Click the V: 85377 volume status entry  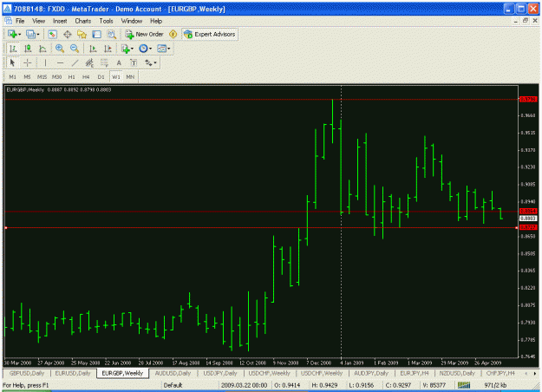point(434,385)
